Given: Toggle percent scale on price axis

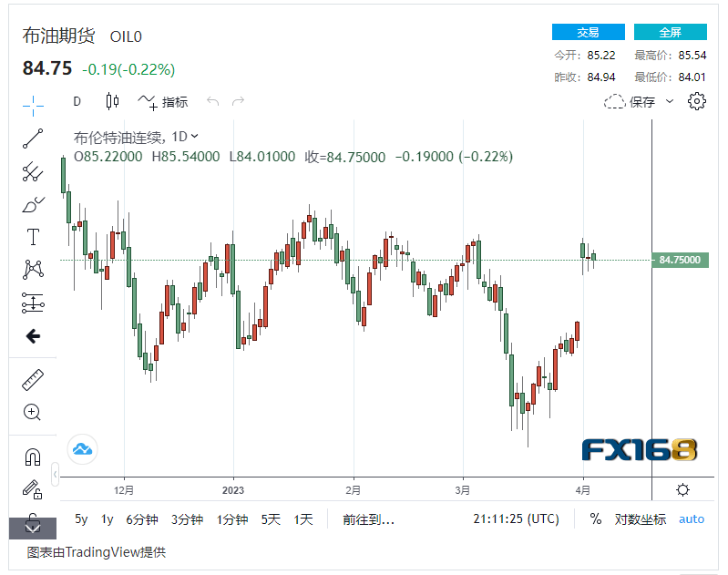Looking at the screenshot, I should point(596,519).
